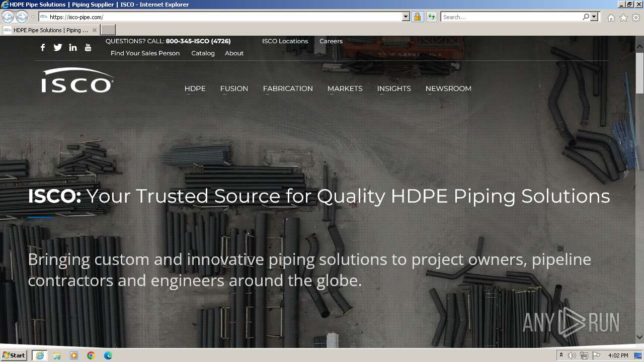Viewport: 644px width, 362px height.
Task: Click the volume speaker tray icon
Action: coord(572,355)
